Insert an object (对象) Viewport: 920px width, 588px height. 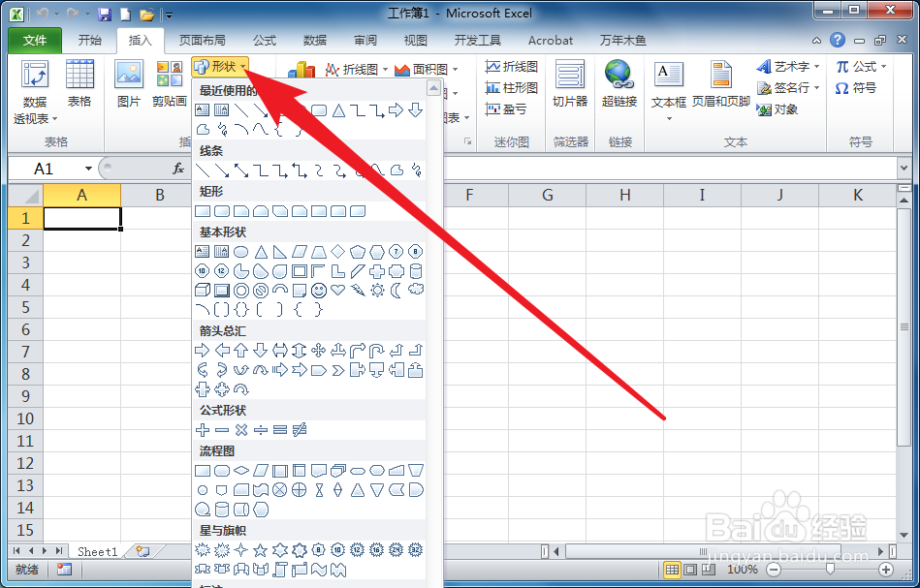tap(777, 109)
